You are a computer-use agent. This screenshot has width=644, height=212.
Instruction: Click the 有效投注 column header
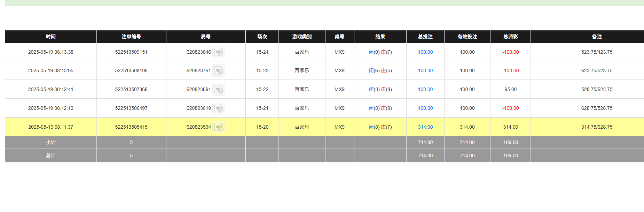click(467, 37)
